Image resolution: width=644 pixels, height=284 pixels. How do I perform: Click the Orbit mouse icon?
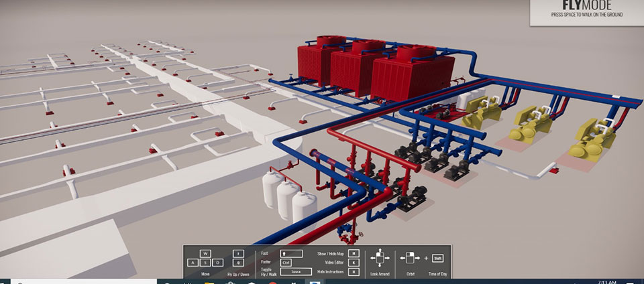click(409, 258)
